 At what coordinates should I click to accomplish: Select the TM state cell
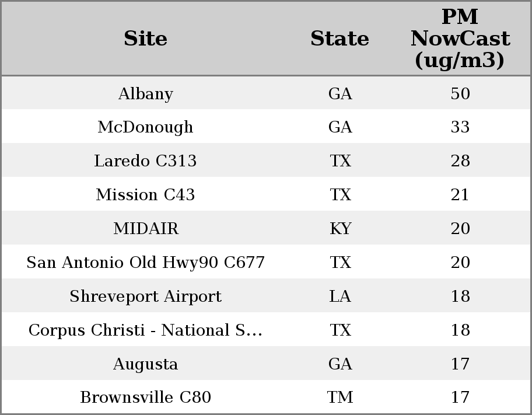point(340,397)
